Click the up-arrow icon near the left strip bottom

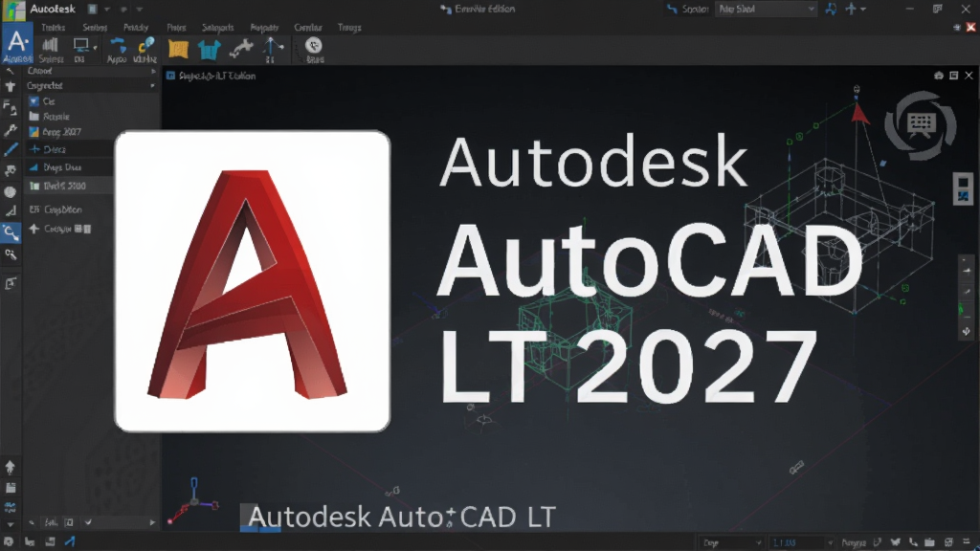[10, 467]
